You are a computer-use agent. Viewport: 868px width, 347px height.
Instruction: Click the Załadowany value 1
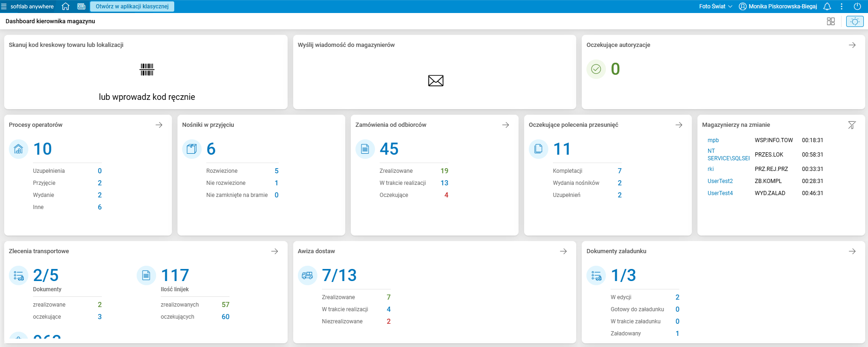click(x=677, y=334)
